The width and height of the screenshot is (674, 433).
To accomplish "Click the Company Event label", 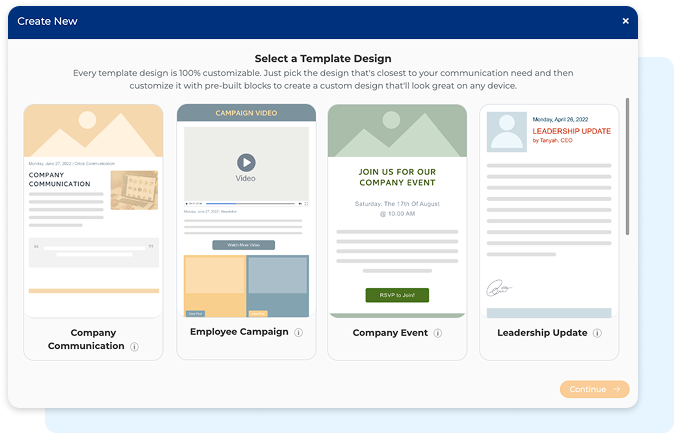I will pyautogui.click(x=390, y=333).
